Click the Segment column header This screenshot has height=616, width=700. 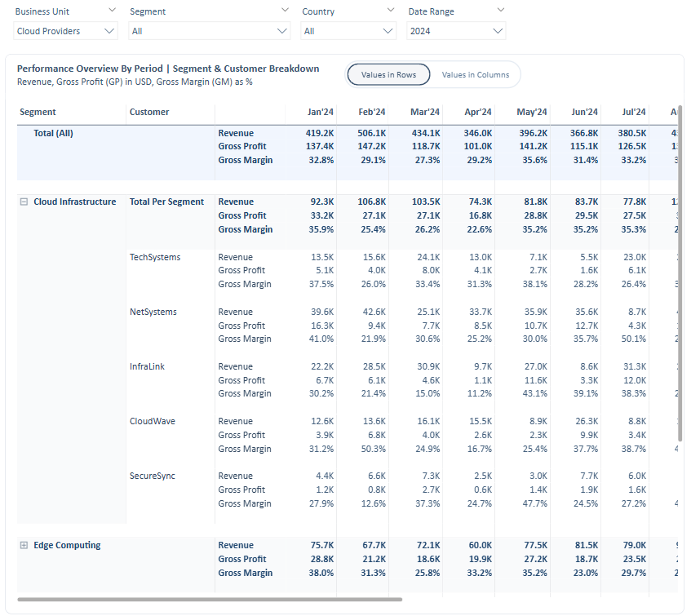coord(38,112)
